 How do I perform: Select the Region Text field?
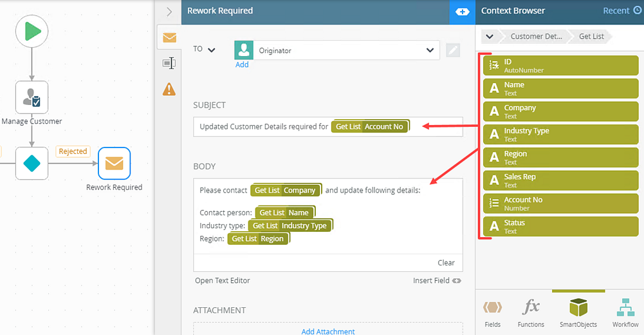(x=560, y=158)
